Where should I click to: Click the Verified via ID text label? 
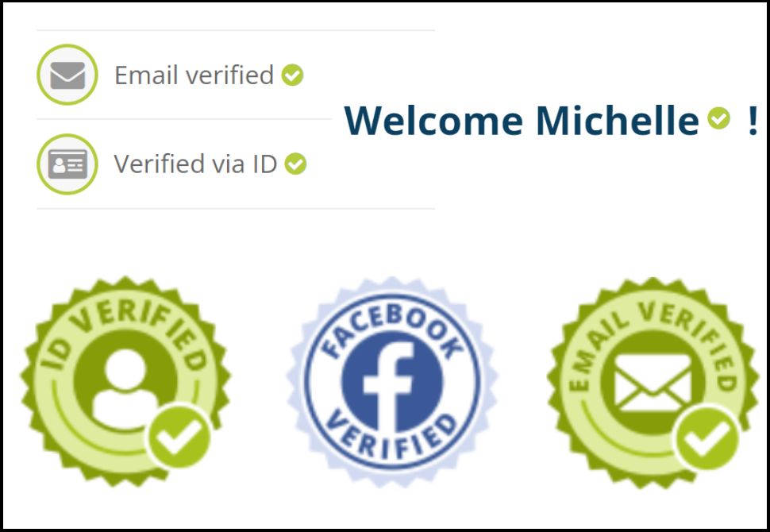195,164
